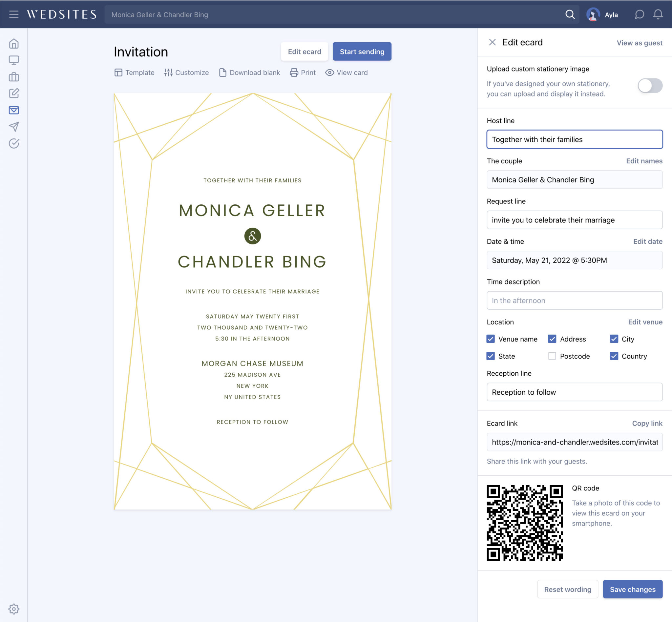Select the compose/edit icon in the sidebar

[x=14, y=93]
